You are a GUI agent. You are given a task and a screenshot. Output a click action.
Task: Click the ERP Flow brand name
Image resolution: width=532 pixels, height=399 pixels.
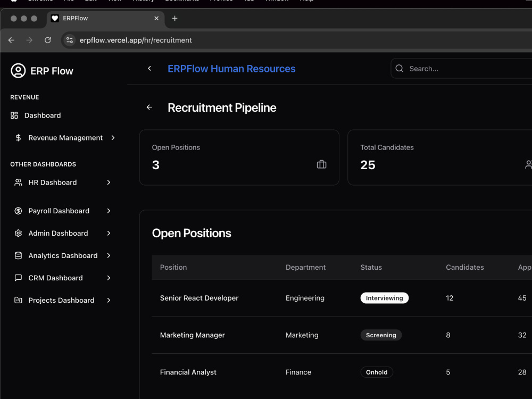pyautogui.click(x=52, y=71)
